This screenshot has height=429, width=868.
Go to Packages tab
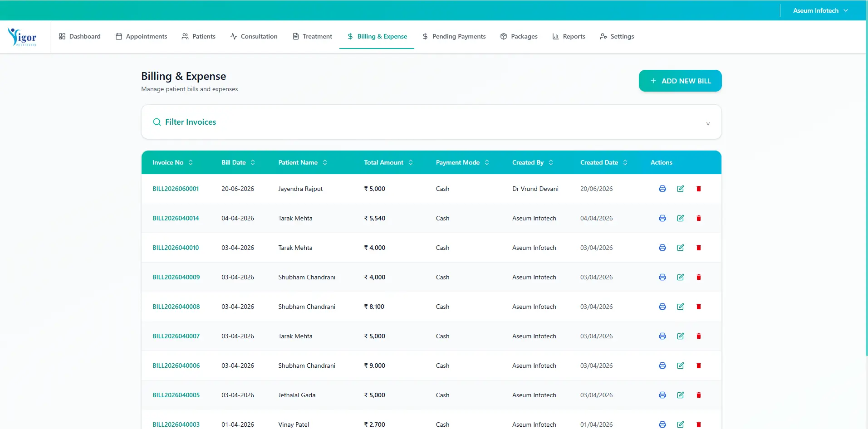point(519,36)
